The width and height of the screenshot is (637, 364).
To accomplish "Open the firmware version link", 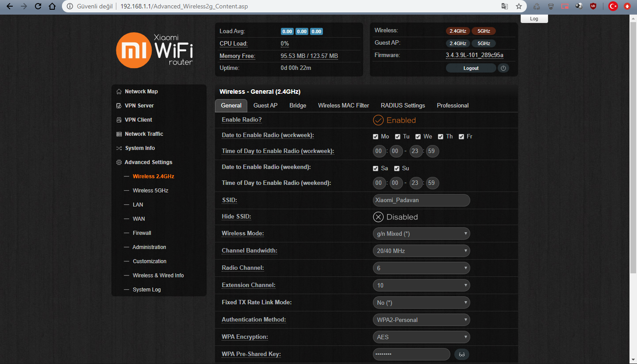I will point(475,55).
